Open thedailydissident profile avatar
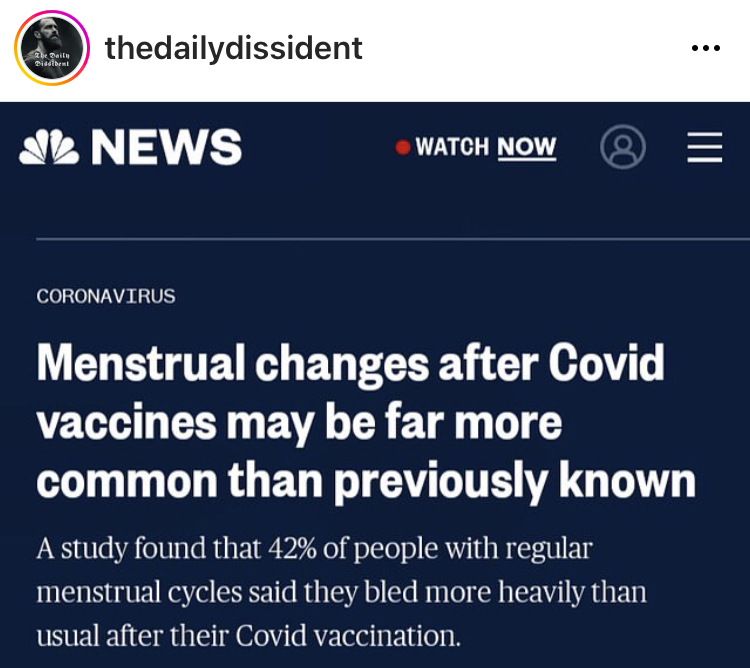Image resolution: width=750 pixels, height=668 pixels. point(52,48)
